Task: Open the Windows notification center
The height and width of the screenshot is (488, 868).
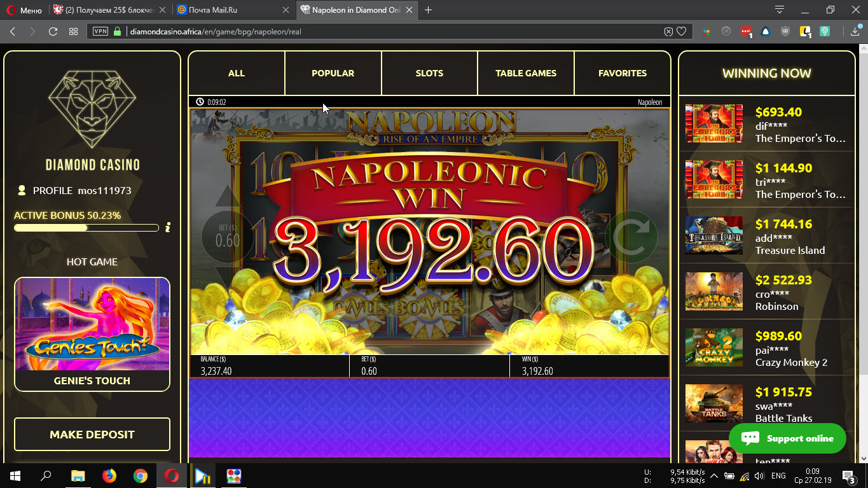Action: click(848, 476)
